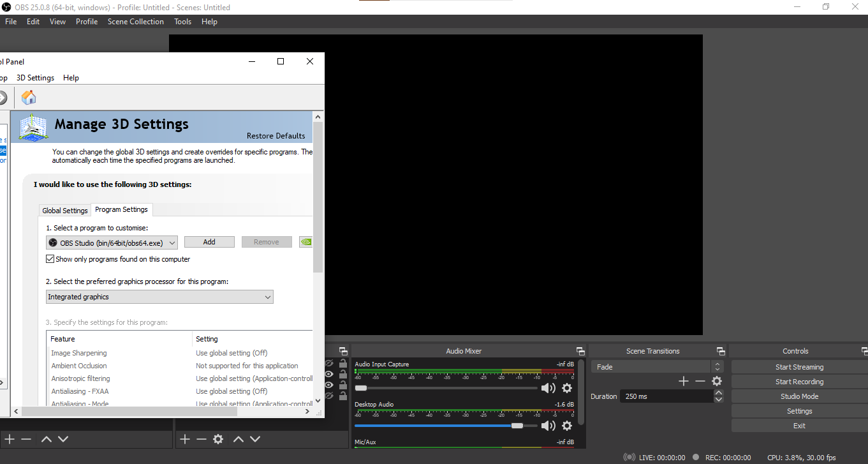Screen dimensions: 868x464
Task: Select the Program Settings tab
Action: coord(121,209)
